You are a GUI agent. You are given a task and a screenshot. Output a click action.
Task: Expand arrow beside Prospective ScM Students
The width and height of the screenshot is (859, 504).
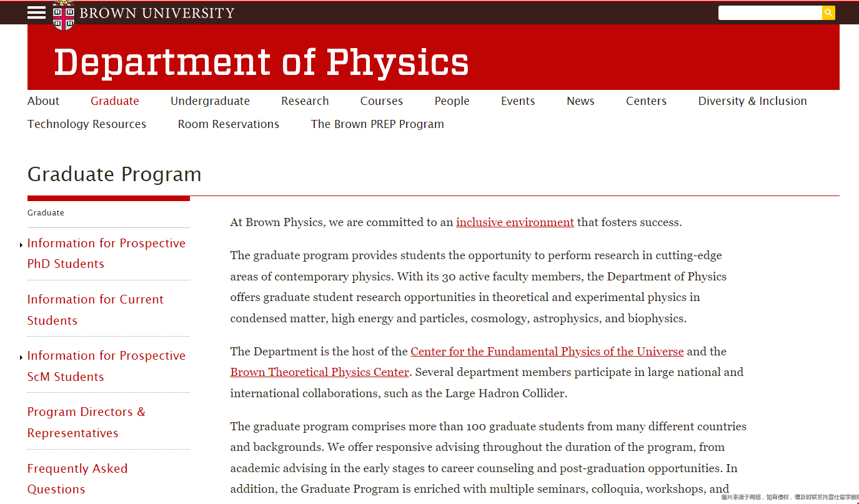coord(21,357)
